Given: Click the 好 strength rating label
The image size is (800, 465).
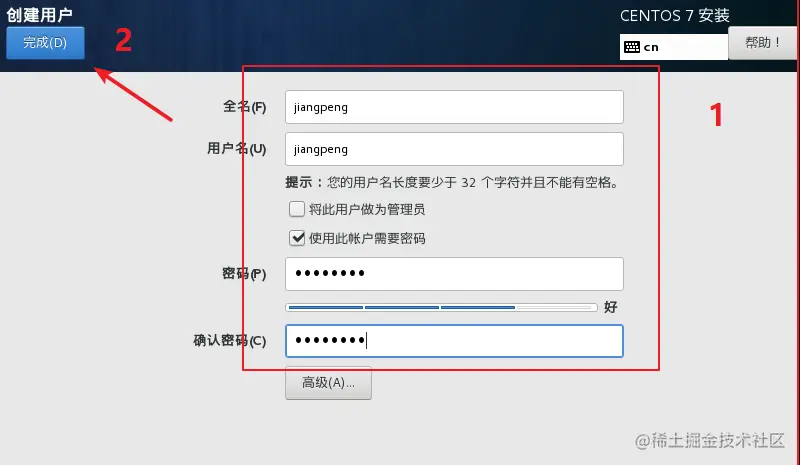Looking at the screenshot, I should tap(611, 307).
